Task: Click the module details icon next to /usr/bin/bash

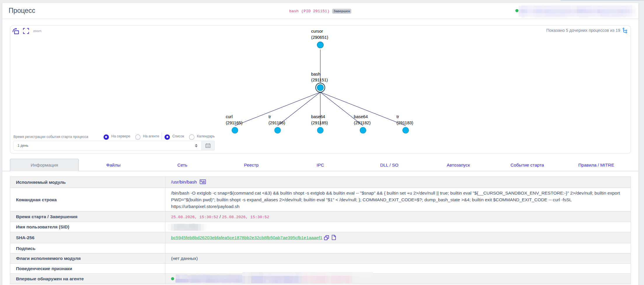Action: (x=203, y=182)
